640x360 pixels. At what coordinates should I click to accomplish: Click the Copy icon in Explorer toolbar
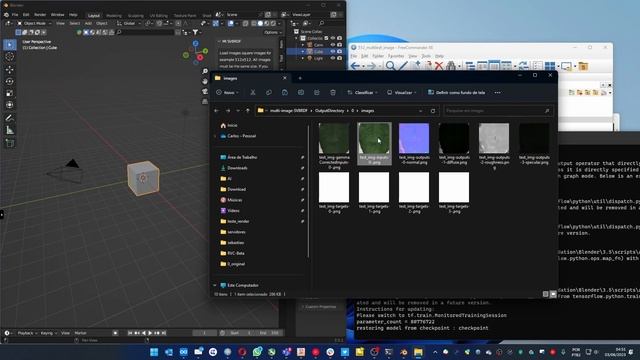click(x=269, y=93)
